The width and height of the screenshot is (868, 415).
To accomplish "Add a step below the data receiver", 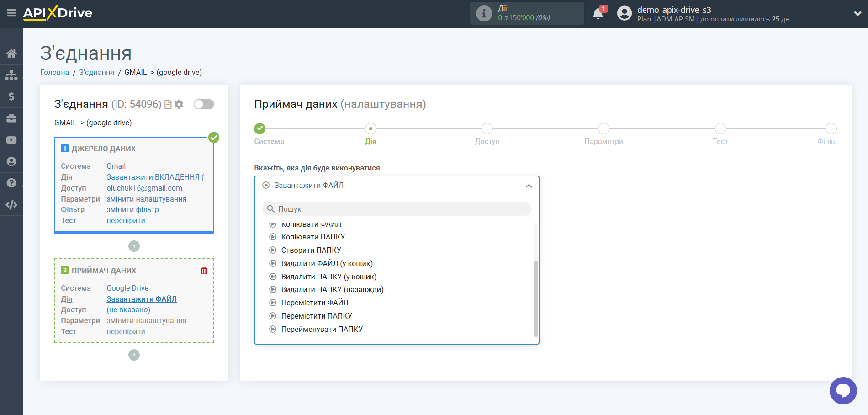I will click(134, 355).
